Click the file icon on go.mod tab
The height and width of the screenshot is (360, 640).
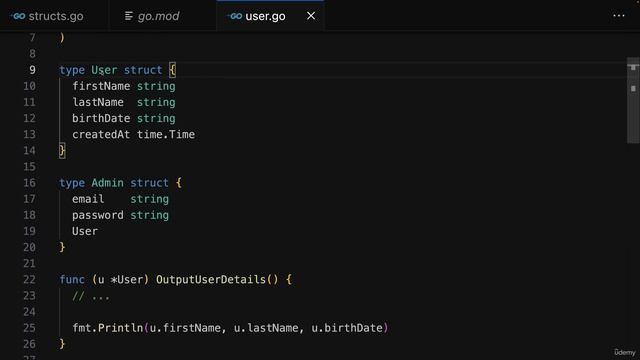click(x=129, y=16)
